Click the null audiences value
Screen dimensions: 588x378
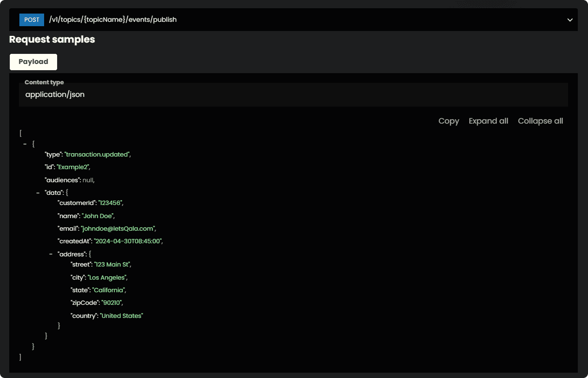coord(88,180)
